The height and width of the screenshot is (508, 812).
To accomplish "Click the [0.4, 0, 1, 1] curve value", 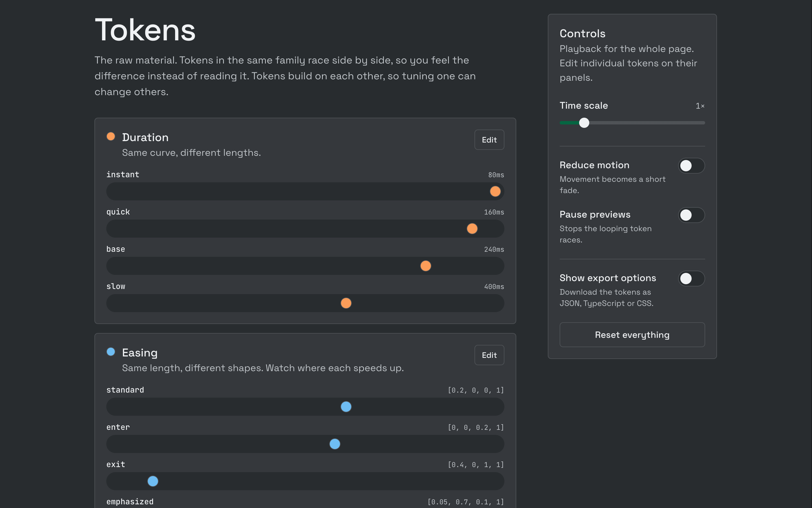I will click(476, 465).
